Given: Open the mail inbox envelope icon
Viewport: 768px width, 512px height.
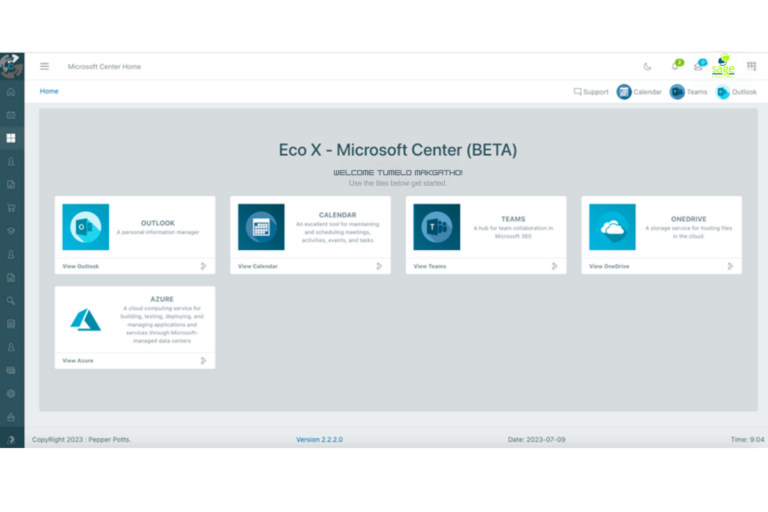Looking at the screenshot, I should click(699, 67).
